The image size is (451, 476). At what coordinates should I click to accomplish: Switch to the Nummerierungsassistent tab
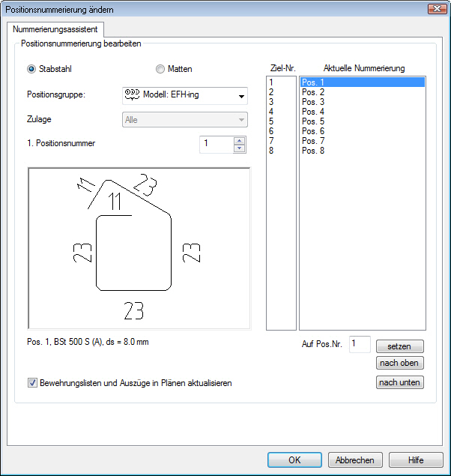55,29
